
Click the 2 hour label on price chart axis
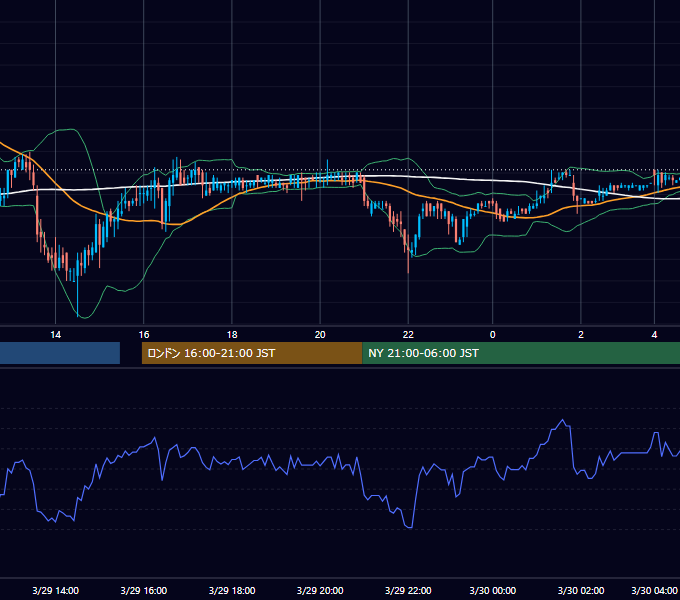(x=581, y=335)
